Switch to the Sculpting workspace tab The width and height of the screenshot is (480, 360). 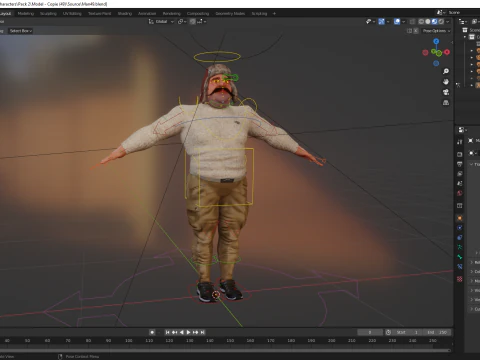pos(48,13)
